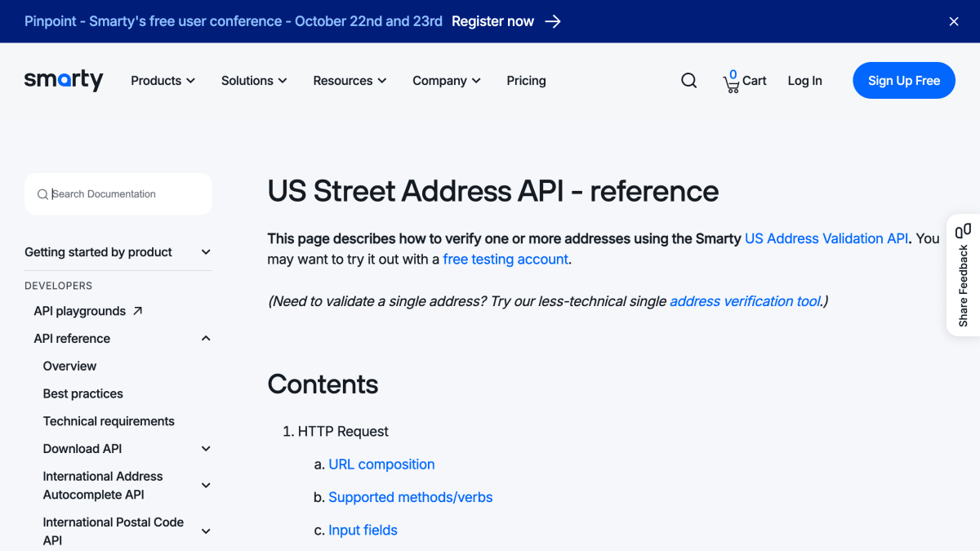The width and height of the screenshot is (980, 551).
Task: Click the Register now arrow icon
Action: [x=553, y=21]
